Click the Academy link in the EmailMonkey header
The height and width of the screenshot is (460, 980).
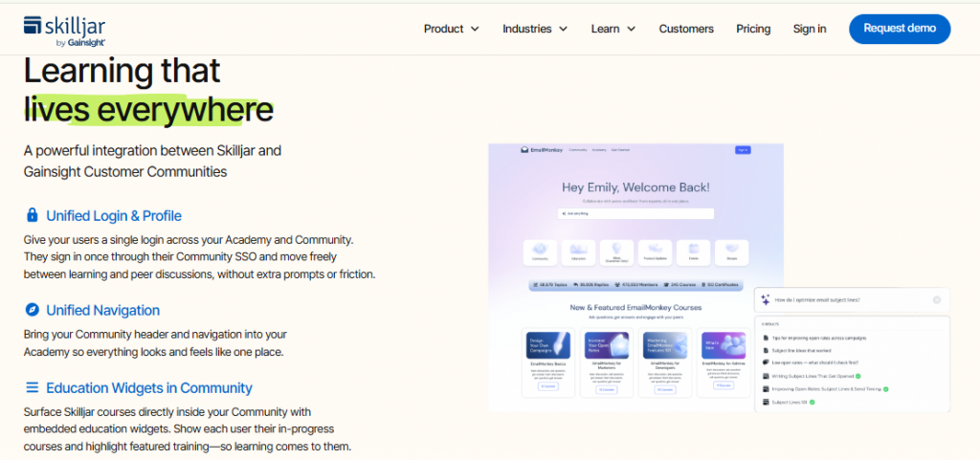click(x=599, y=150)
